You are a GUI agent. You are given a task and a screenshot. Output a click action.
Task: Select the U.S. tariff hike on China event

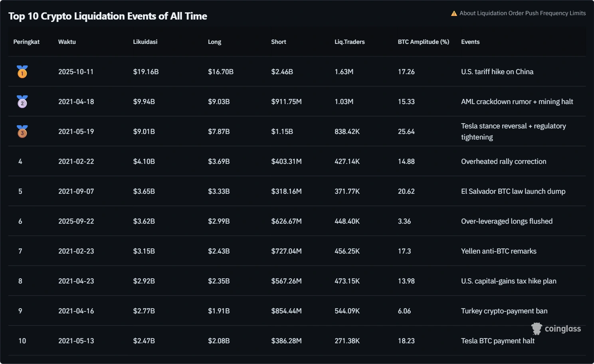pyautogui.click(x=497, y=72)
